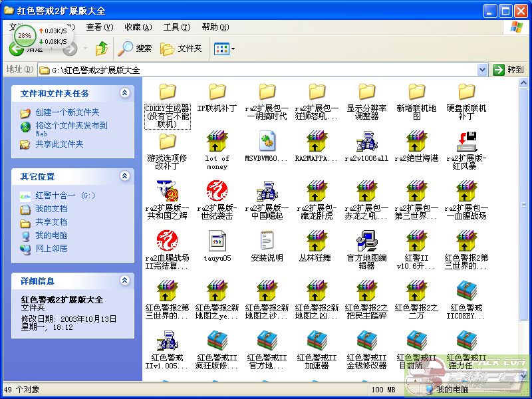
Task: Open the 工具 menu
Action: coord(176,27)
